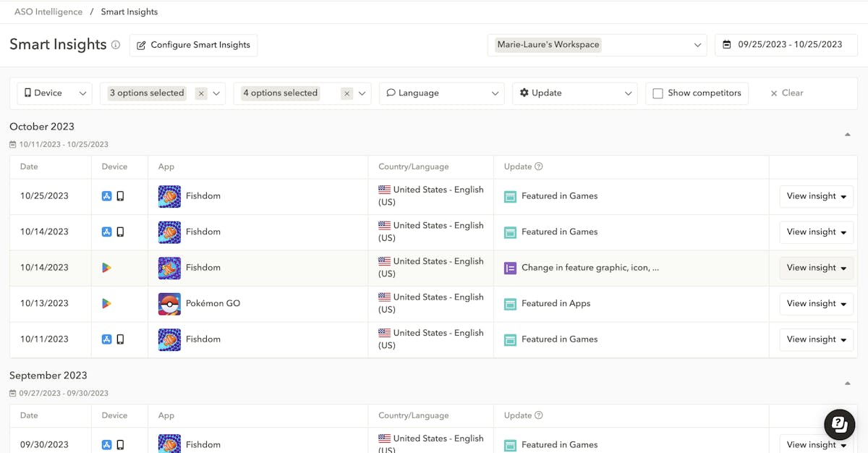Collapse the September 2023 section
This screenshot has width=868, height=453.
pyautogui.click(x=847, y=384)
